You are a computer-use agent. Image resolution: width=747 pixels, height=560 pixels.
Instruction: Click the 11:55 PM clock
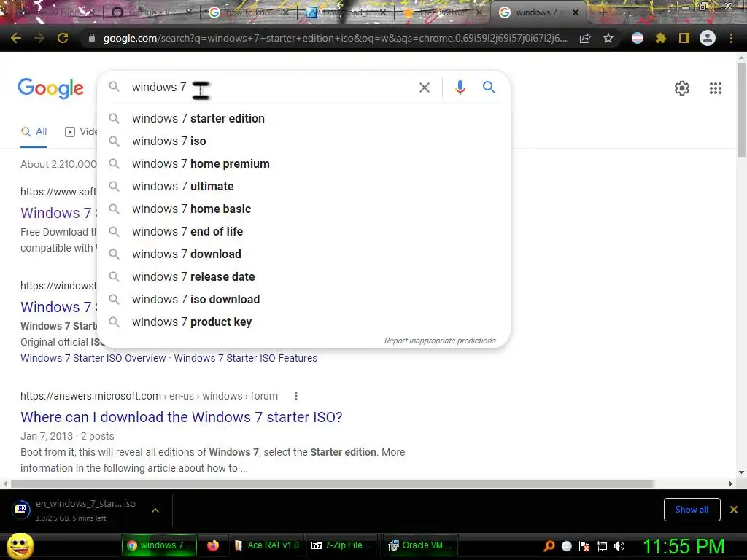click(x=684, y=546)
